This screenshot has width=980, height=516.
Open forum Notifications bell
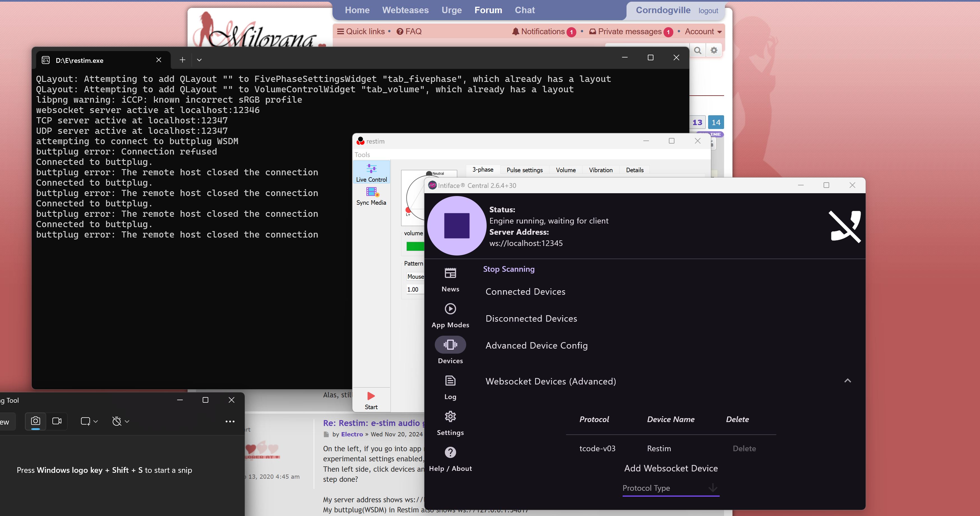[x=544, y=32]
